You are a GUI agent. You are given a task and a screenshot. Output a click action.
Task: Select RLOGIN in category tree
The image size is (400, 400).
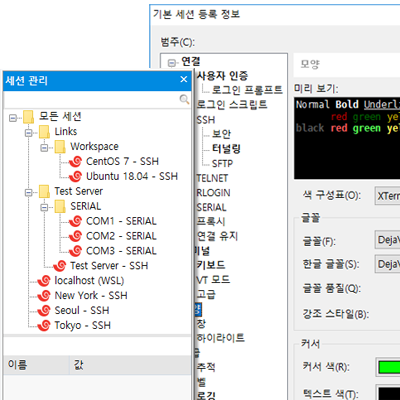point(213,193)
